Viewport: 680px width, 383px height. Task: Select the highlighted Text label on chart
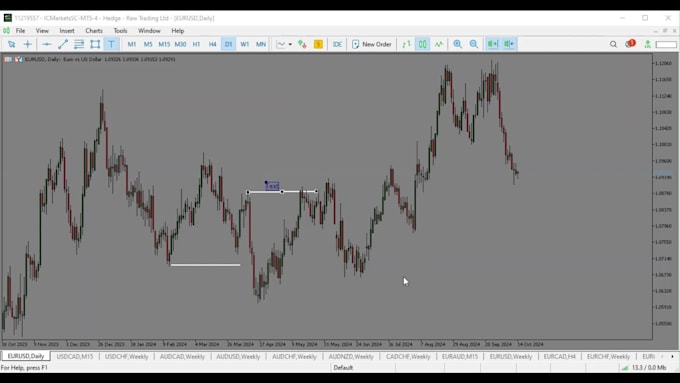pyautogui.click(x=272, y=186)
